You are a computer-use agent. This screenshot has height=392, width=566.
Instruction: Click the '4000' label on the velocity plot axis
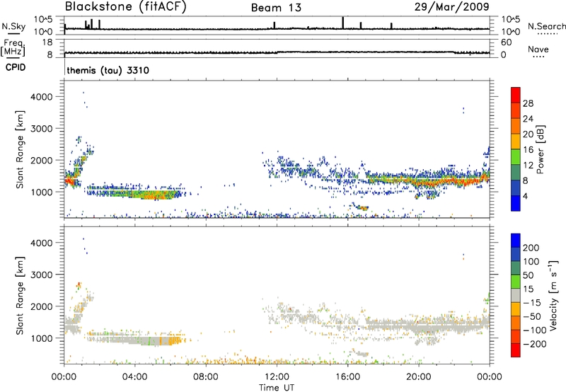pos(41,243)
